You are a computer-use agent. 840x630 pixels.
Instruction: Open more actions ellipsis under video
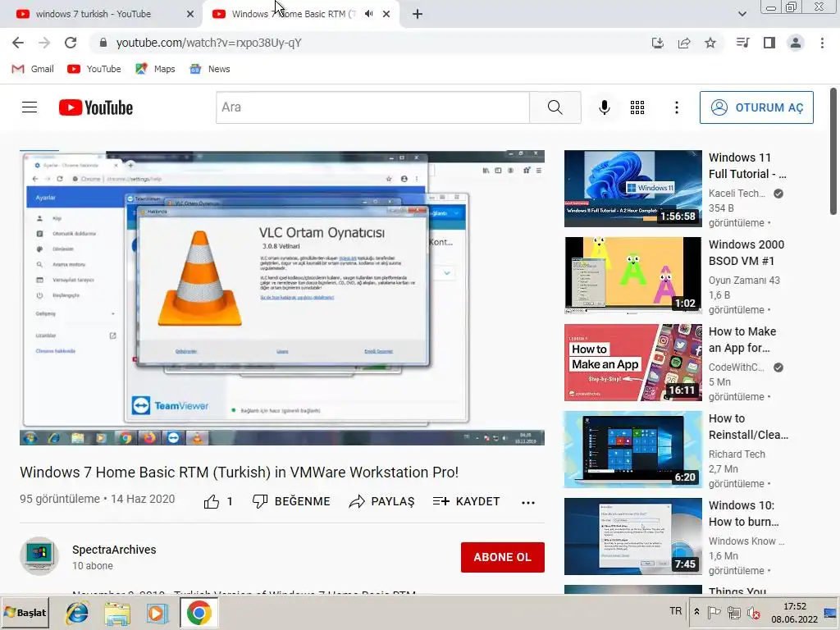(528, 503)
